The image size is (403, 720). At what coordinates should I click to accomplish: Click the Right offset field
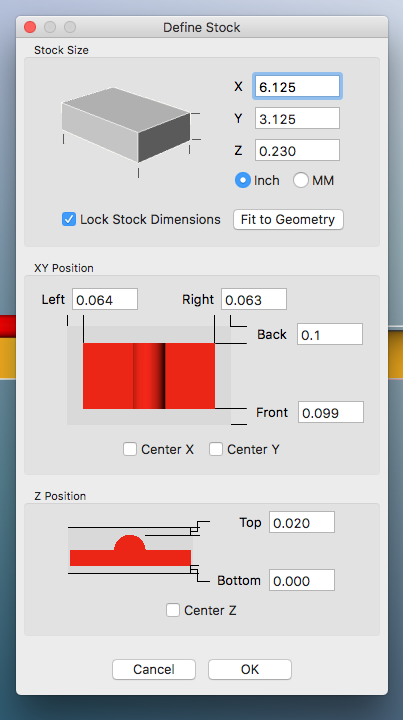[254, 299]
